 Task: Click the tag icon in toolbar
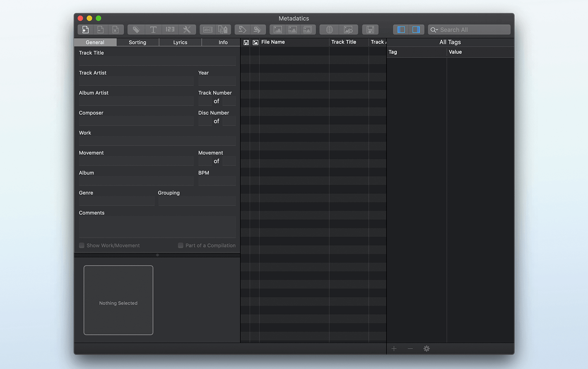136,29
